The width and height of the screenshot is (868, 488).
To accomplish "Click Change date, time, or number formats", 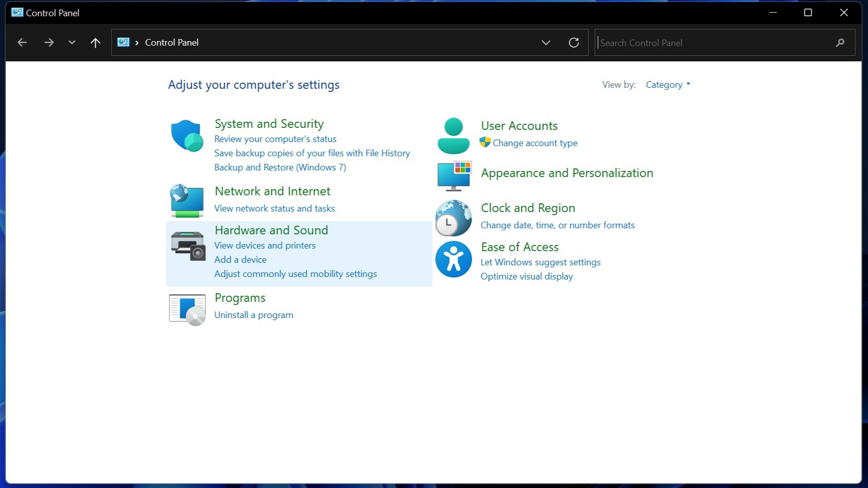I will point(558,225).
